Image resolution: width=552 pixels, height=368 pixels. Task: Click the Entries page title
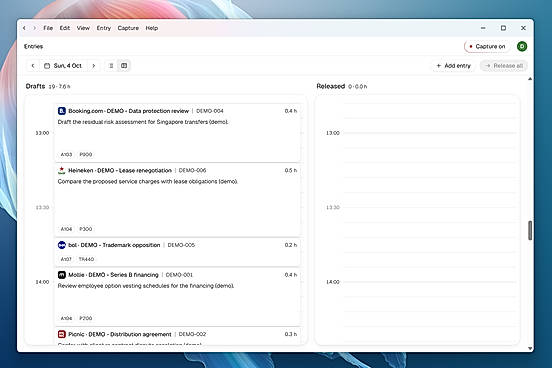coord(33,46)
